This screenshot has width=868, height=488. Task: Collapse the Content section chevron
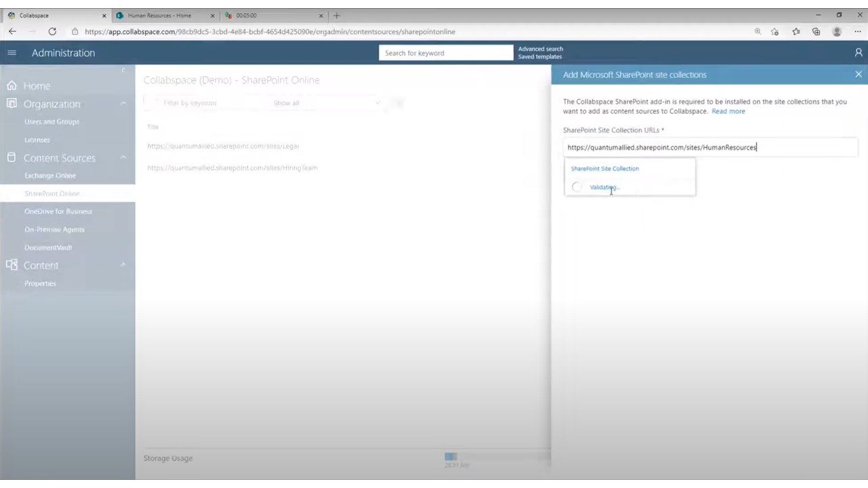point(123,264)
